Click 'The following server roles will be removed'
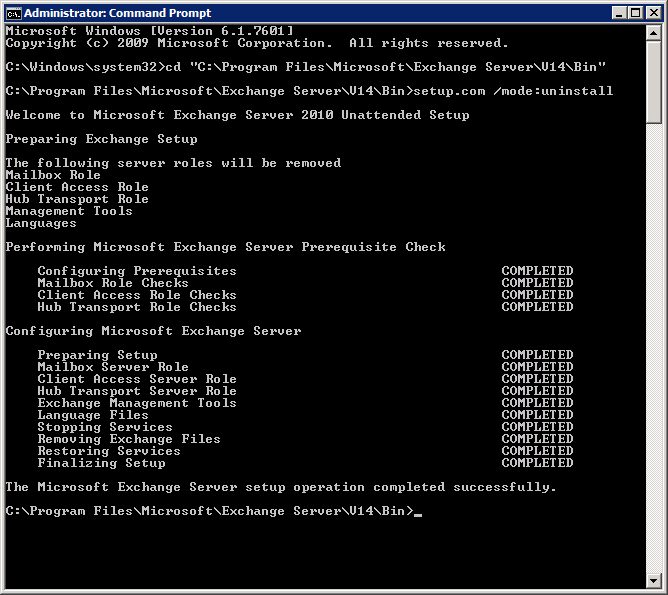The image size is (668, 595). point(173,163)
